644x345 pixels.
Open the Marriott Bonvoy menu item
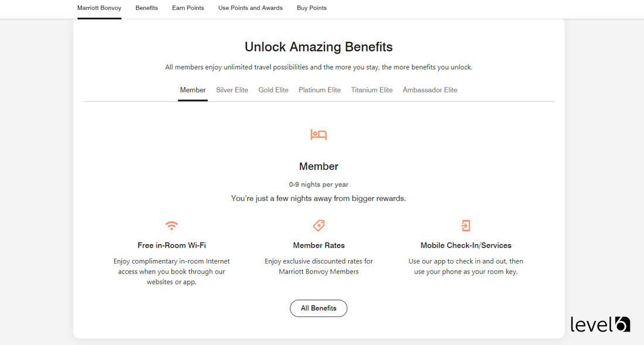[99, 8]
